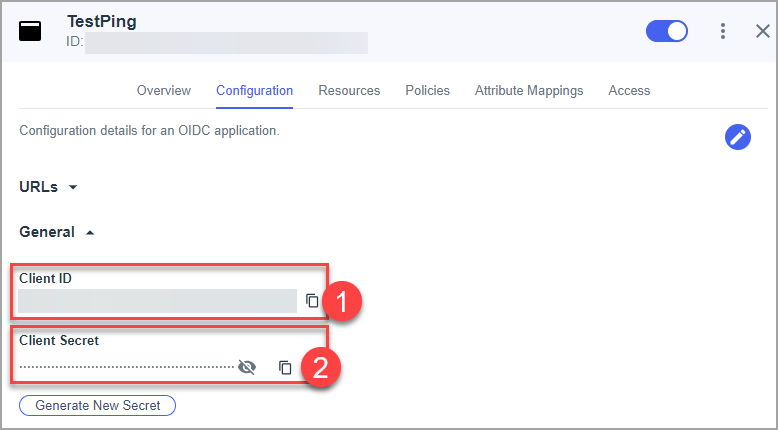Viewport: 778px width, 430px height.
Task: Close the TestPing details panel
Action: coord(763,31)
